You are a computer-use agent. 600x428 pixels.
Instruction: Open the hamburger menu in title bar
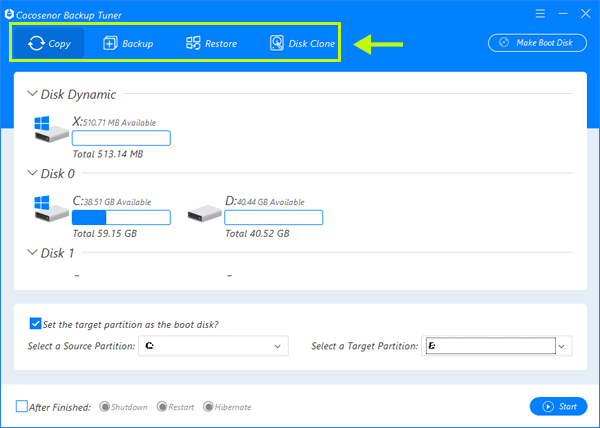[540, 14]
